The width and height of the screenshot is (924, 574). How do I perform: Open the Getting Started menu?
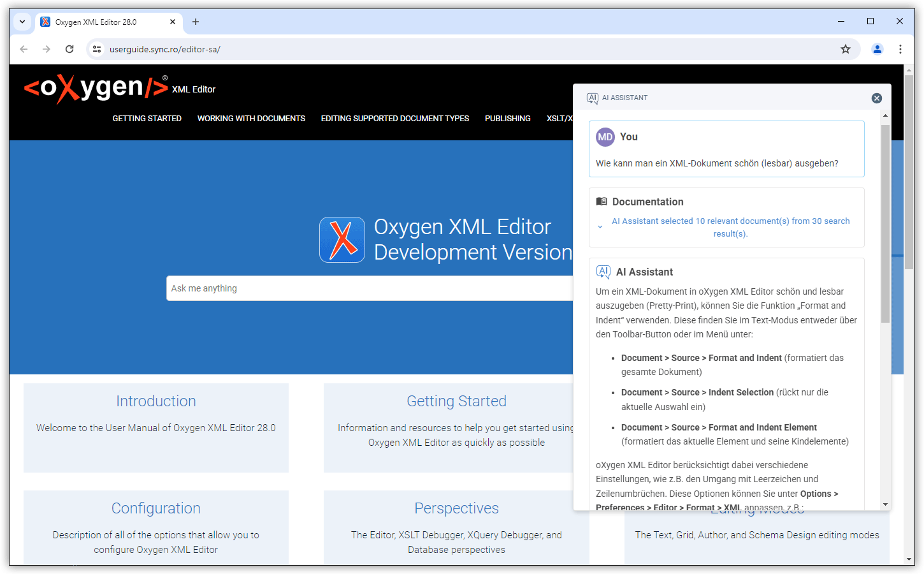point(147,119)
